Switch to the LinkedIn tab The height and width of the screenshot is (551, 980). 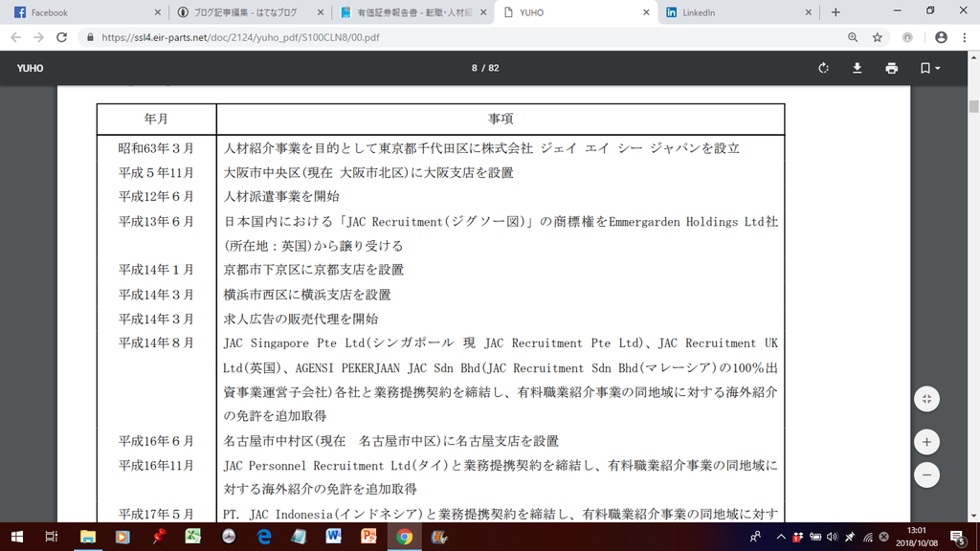[739, 12]
